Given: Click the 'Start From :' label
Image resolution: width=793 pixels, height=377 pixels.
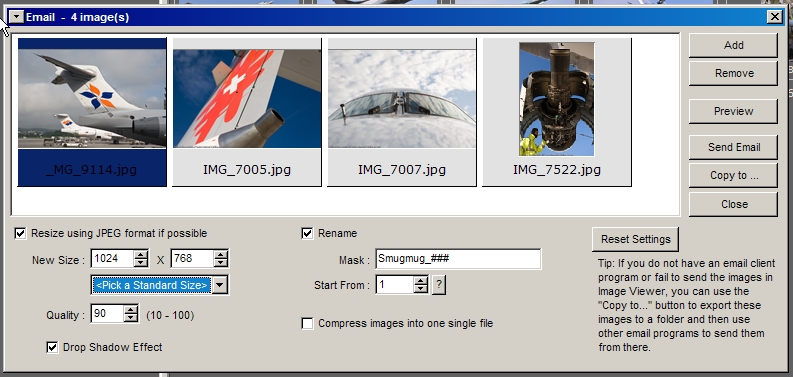Looking at the screenshot, I should pos(342,285).
